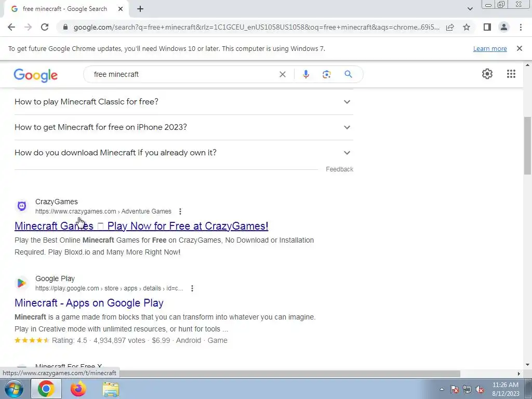The image size is (532, 399).
Task: Open Action Center flag icon
Action: click(x=455, y=389)
